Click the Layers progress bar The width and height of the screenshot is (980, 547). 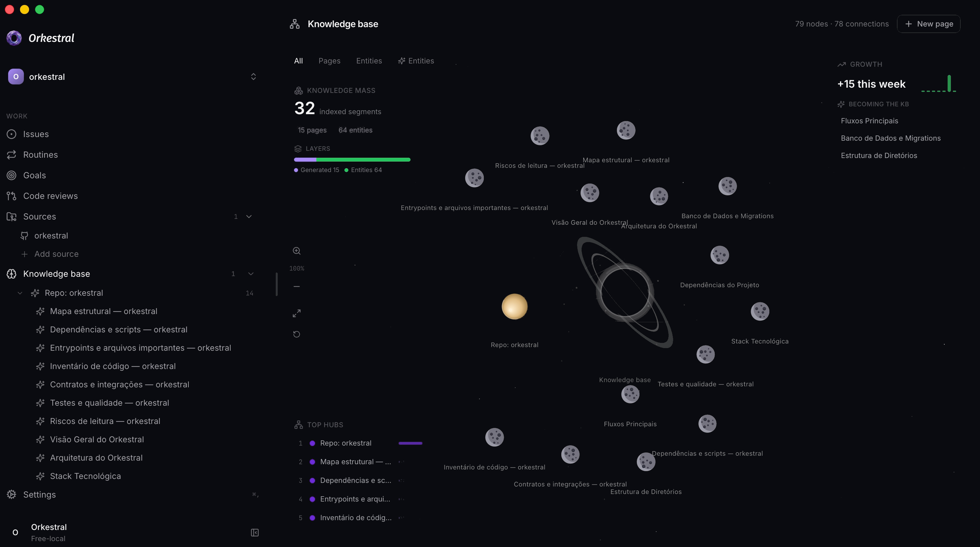click(352, 159)
